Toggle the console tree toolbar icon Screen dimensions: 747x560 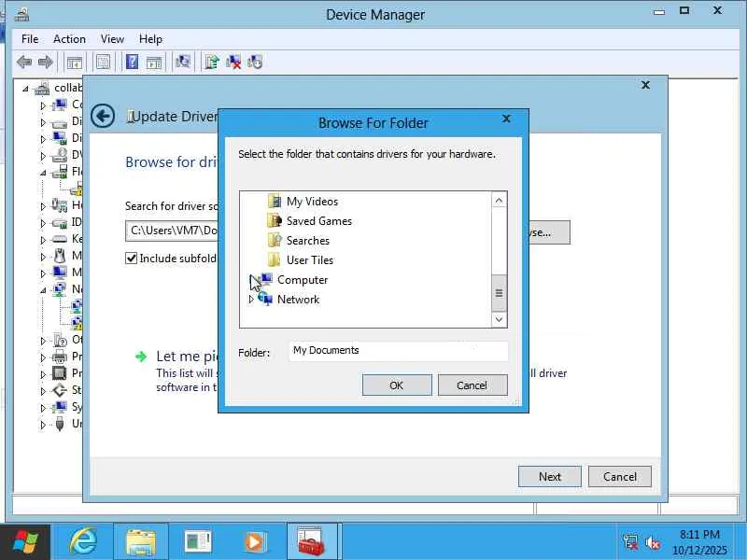[x=75, y=62]
